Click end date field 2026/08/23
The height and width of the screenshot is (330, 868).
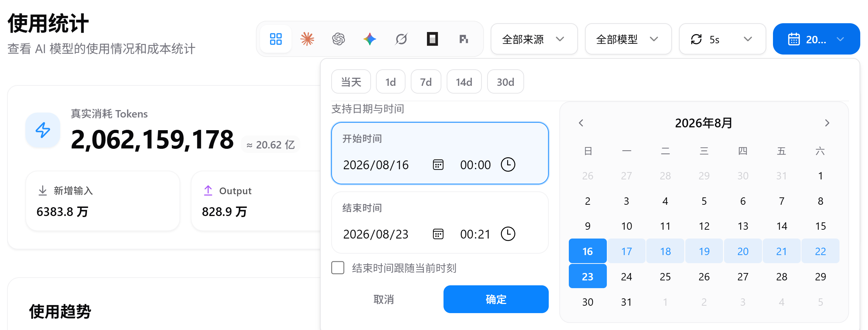tap(376, 234)
